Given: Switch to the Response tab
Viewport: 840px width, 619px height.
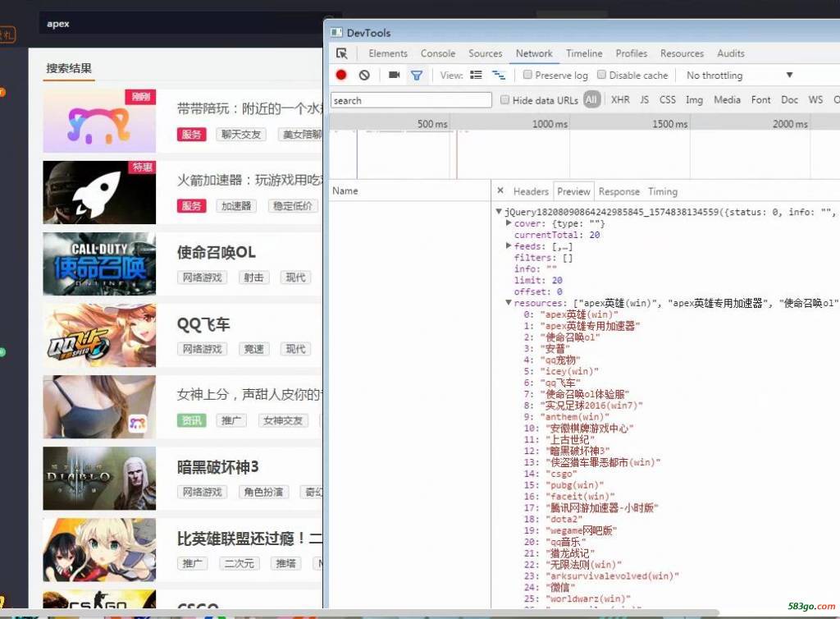Looking at the screenshot, I should click(x=619, y=191).
